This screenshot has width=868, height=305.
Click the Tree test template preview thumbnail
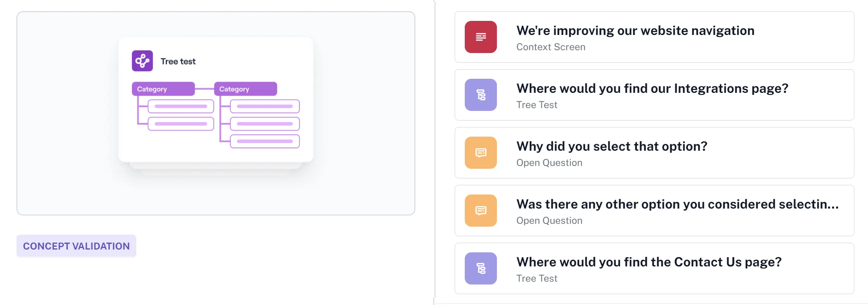click(x=216, y=113)
